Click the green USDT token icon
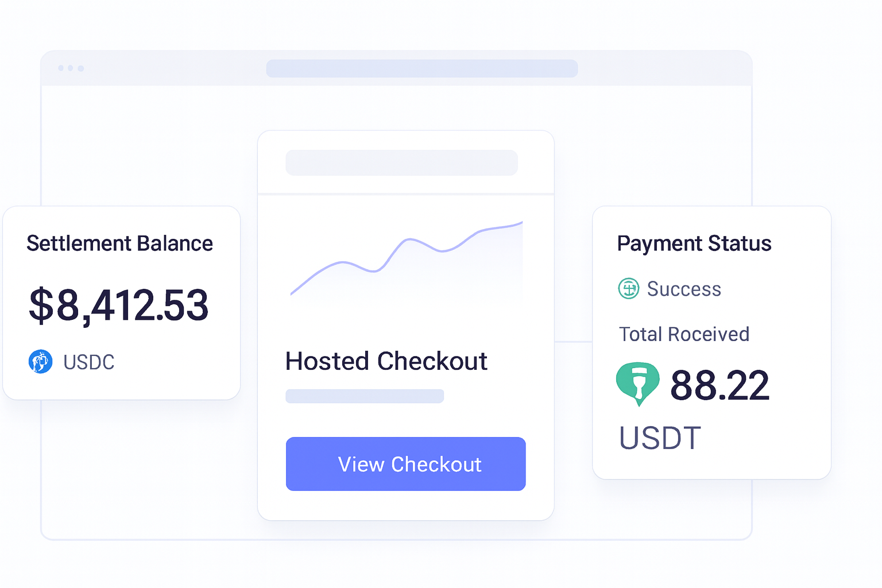Image resolution: width=882 pixels, height=588 pixels. (x=637, y=384)
